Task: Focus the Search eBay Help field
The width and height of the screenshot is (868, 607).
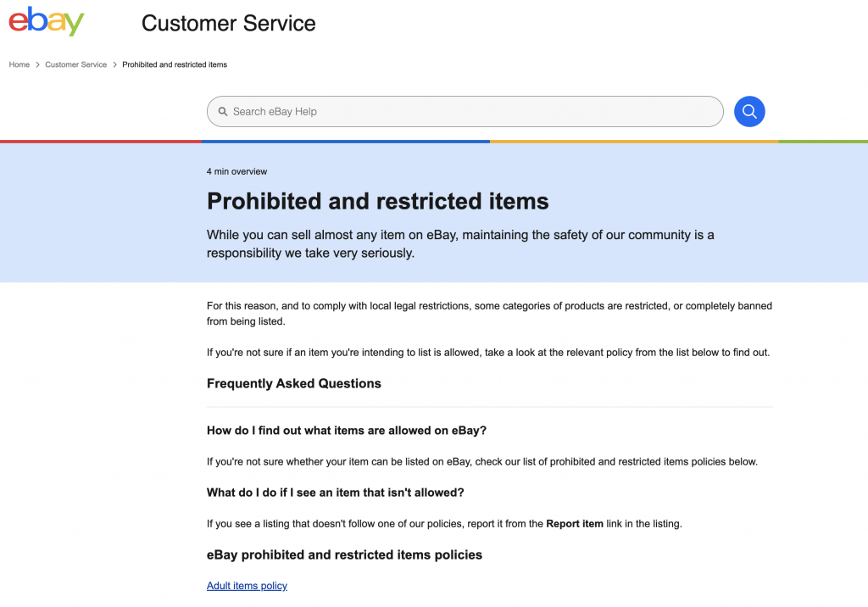Action: [x=465, y=111]
